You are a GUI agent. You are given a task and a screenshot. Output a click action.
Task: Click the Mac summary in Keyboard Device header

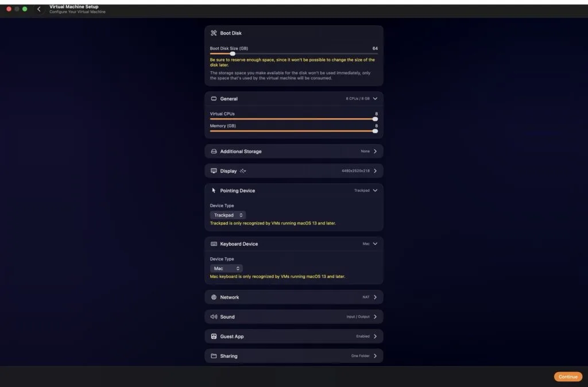(x=366, y=244)
